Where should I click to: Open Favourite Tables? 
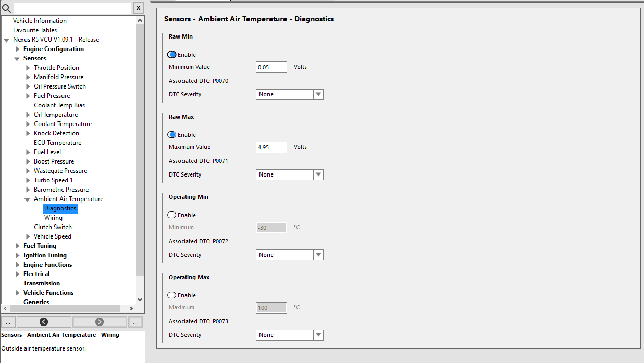pos(35,30)
